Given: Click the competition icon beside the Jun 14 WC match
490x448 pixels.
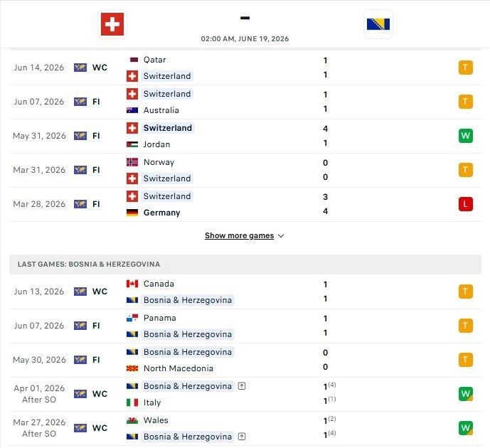Looking at the screenshot, I should coord(80,68).
